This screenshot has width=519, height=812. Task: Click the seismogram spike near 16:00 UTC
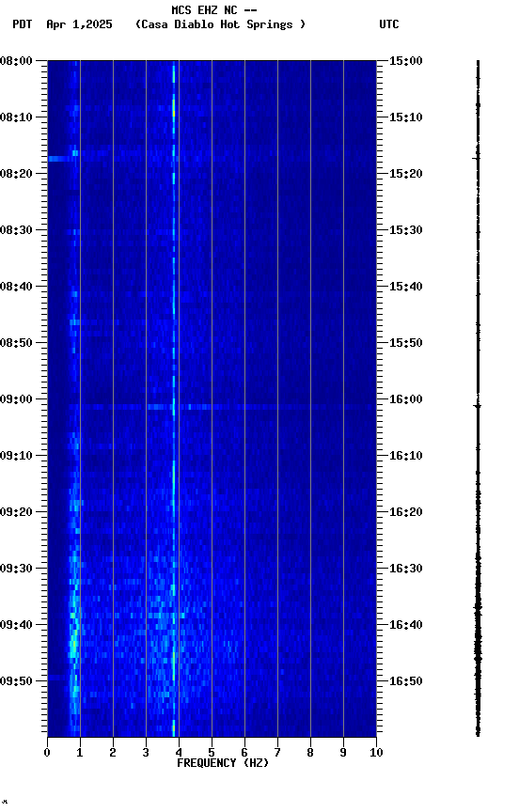coord(478,407)
